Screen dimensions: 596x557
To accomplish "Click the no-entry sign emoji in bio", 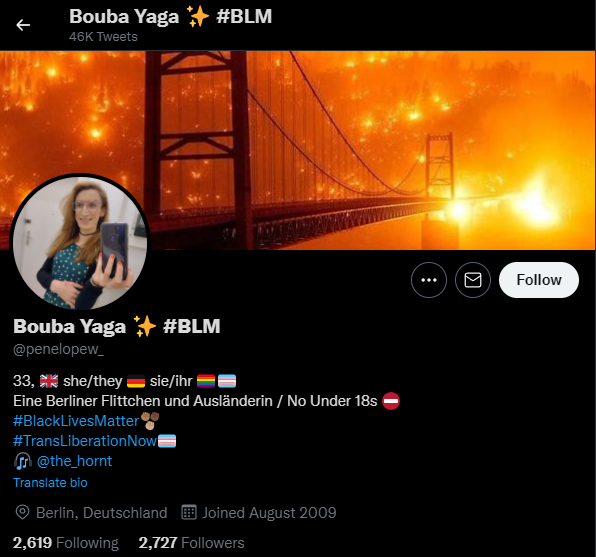I will (x=391, y=401).
